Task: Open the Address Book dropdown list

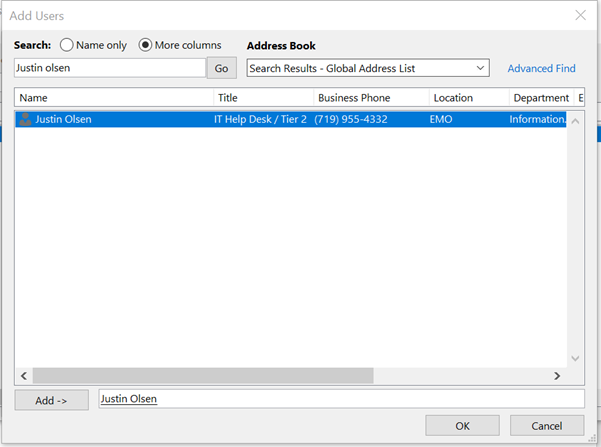Action: (368, 68)
